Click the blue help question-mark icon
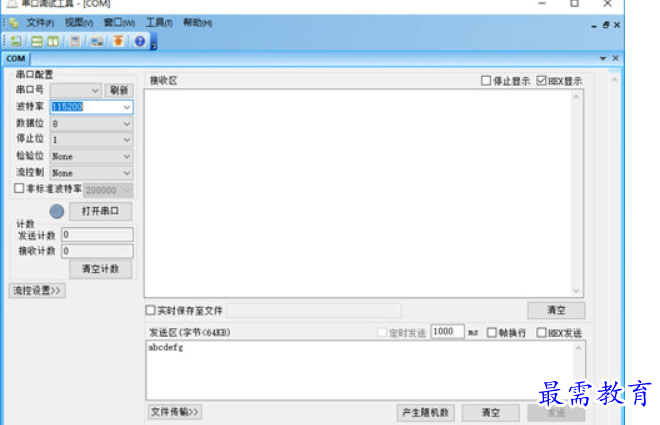Screen dimensions: 660x425 pos(140,41)
